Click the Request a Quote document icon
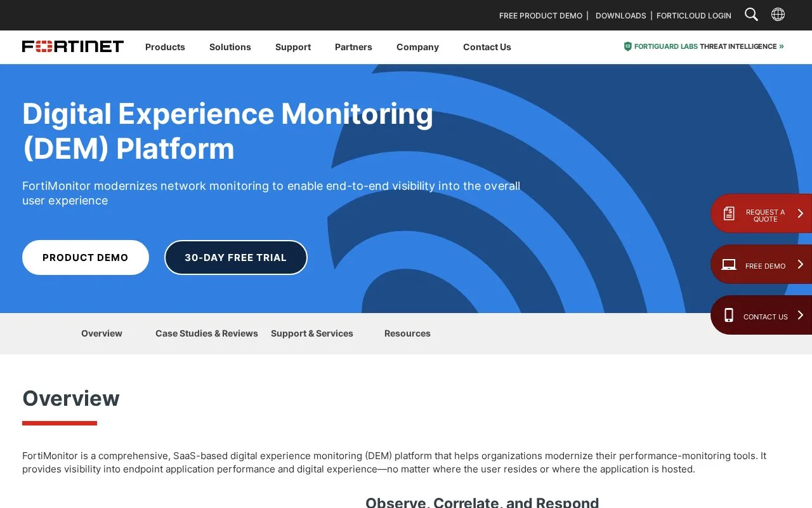This screenshot has height=508, width=812. click(729, 213)
